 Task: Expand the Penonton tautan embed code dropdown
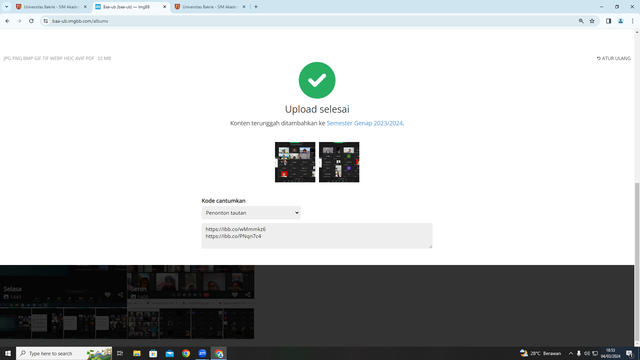[251, 213]
